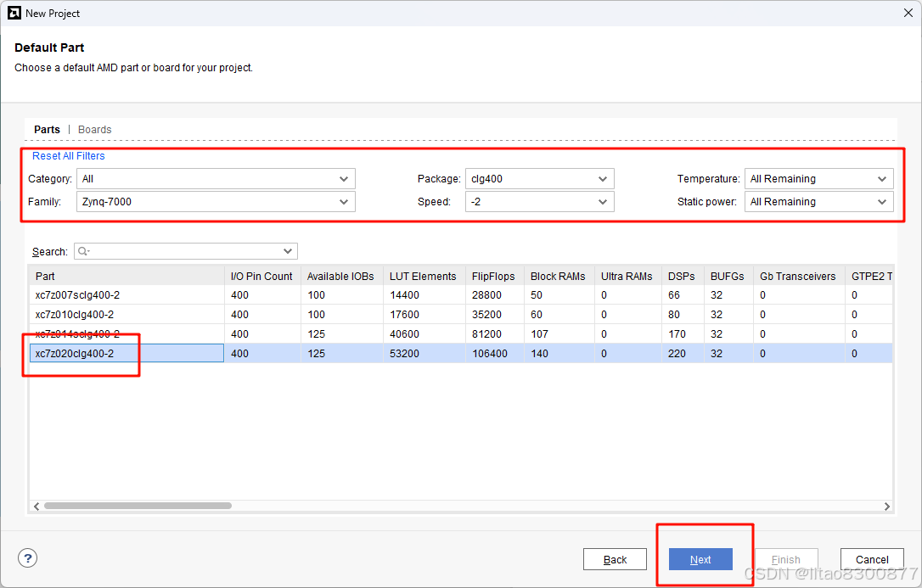Click the Finish button
The height and width of the screenshot is (588, 922).
pos(786,559)
